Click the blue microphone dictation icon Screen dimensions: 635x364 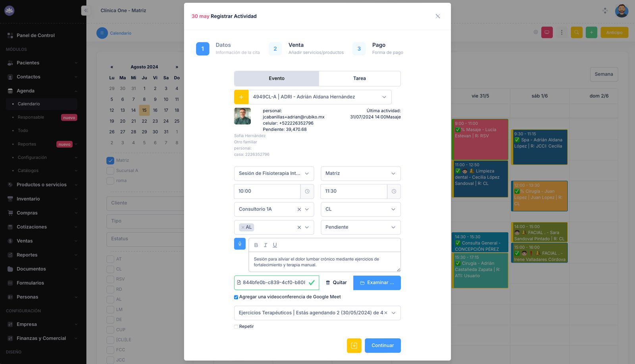pyautogui.click(x=240, y=244)
